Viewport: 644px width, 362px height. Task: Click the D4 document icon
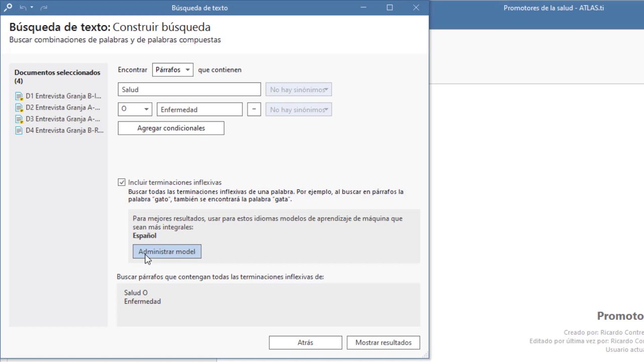pos(19,131)
